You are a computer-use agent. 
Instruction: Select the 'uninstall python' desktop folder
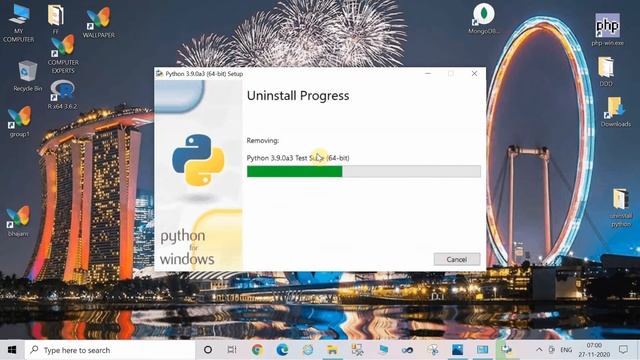(621, 207)
